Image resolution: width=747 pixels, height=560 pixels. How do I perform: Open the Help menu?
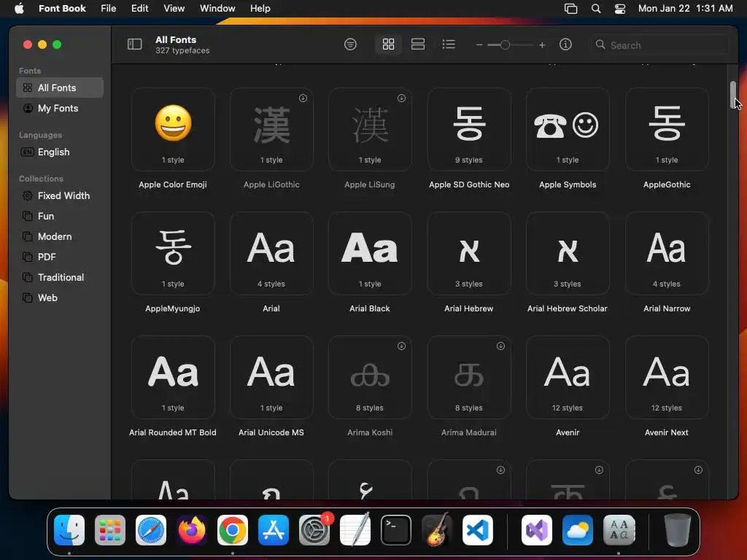pos(260,8)
